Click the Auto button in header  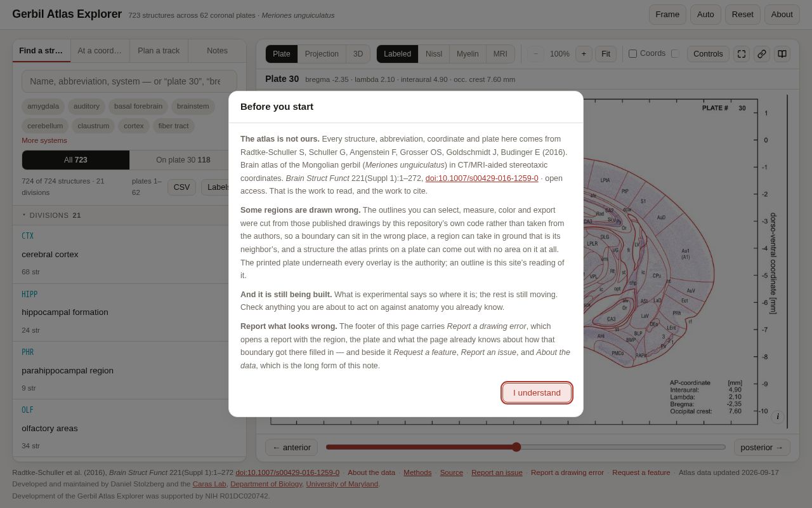tap(705, 15)
